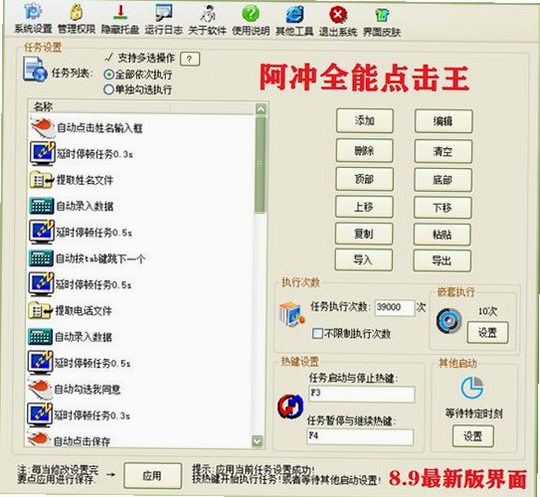
Task: Click task list scroll down arrow
Action: click(x=257, y=441)
